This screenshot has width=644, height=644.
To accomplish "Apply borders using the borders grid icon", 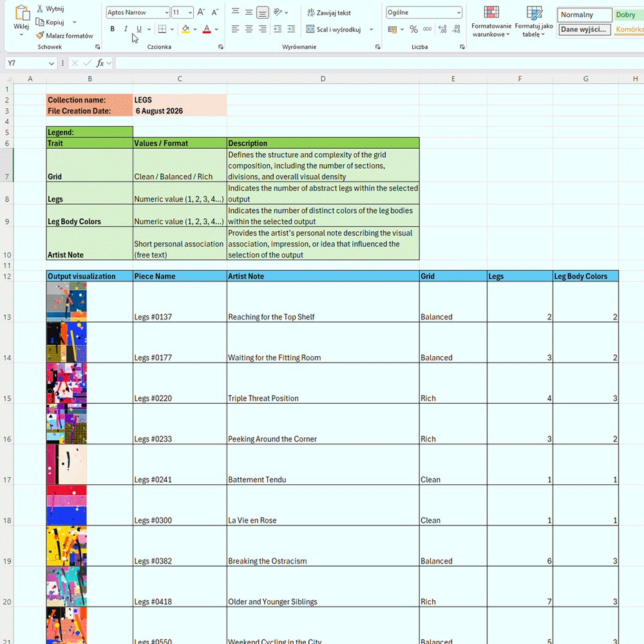I will click(162, 29).
